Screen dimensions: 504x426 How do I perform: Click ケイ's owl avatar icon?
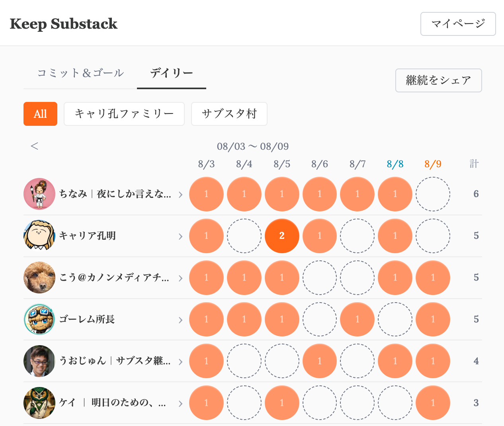point(39,403)
